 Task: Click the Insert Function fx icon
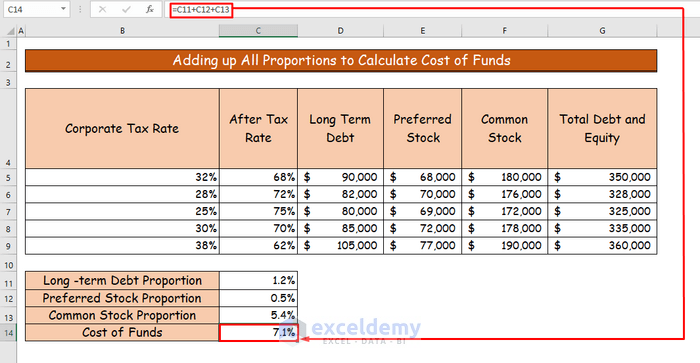pyautogui.click(x=150, y=9)
